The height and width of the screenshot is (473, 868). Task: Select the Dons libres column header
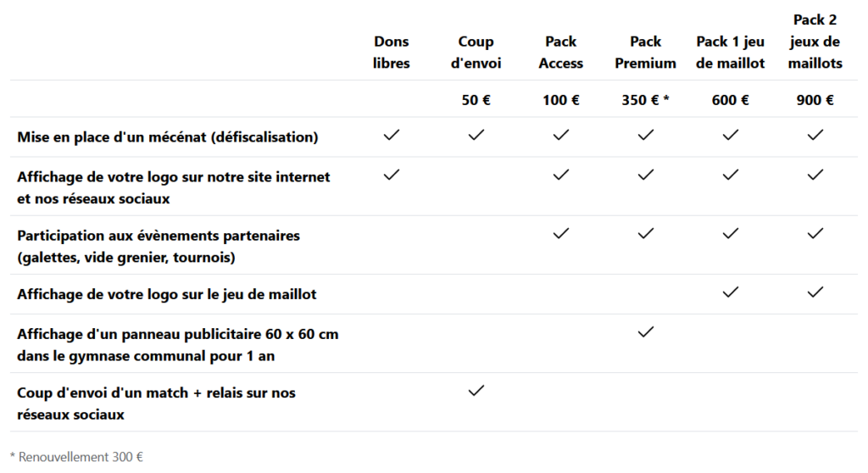pos(391,53)
